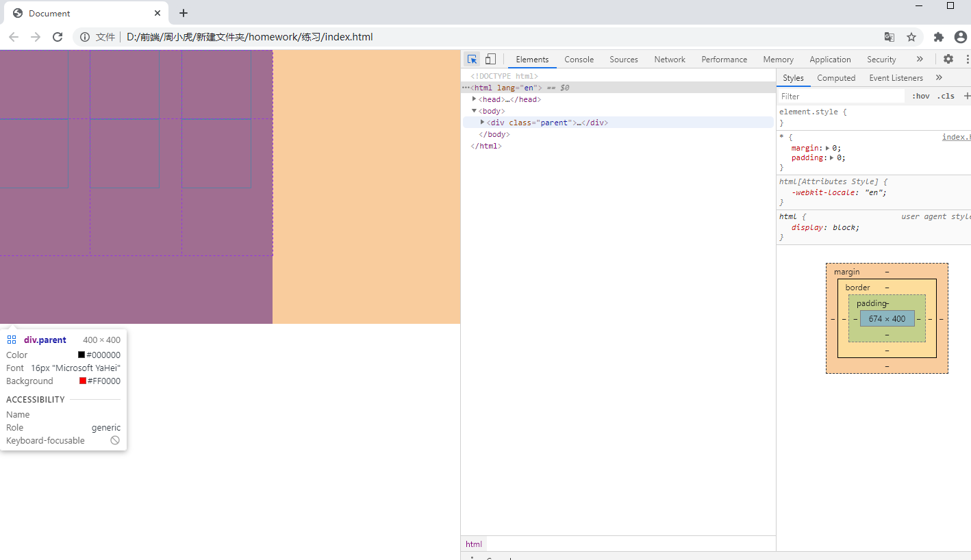The height and width of the screenshot is (560, 971).
Task: Open the index.html stylesheet source link
Action: coord(957,137)
